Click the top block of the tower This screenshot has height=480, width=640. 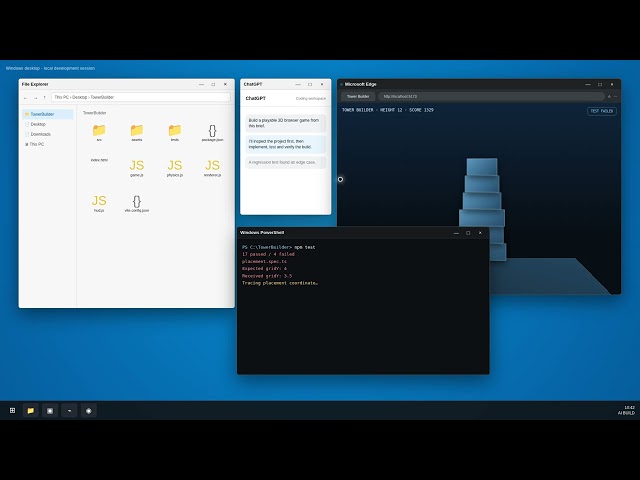click(x=482, y=167)
